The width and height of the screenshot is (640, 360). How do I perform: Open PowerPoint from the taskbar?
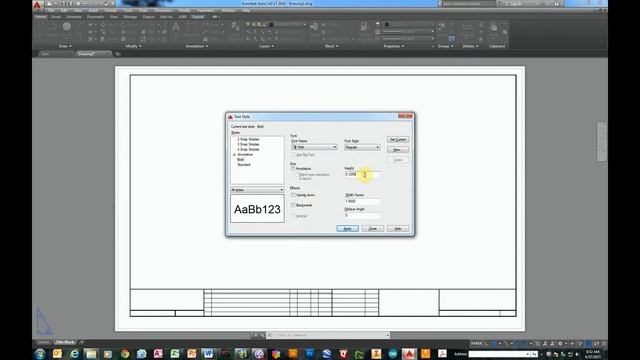[x=191, y=354]
